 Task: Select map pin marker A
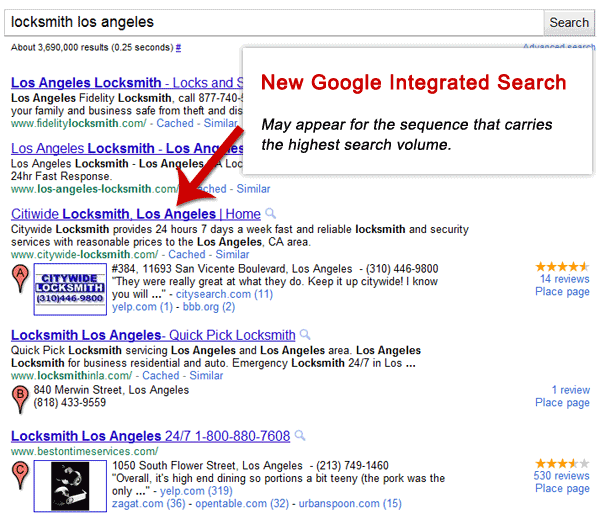(20, 279)
